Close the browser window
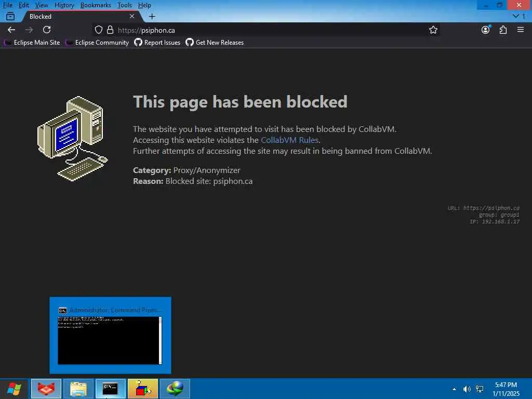 [519, 5]
